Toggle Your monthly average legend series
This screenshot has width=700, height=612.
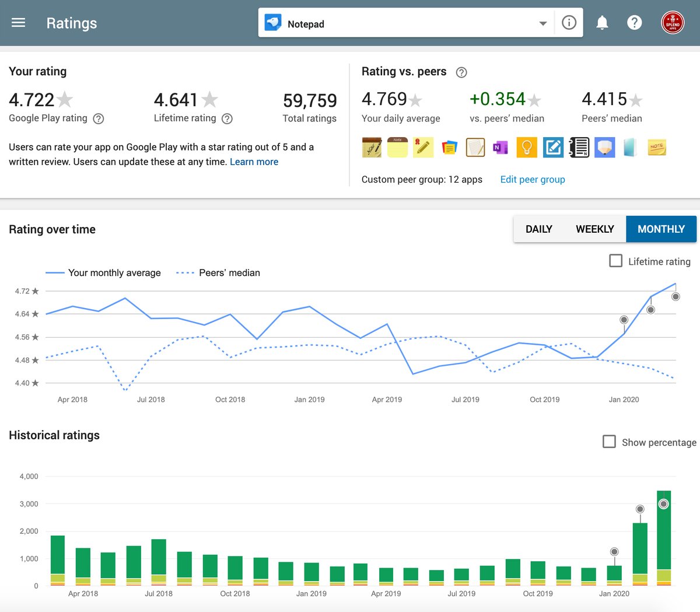(103, 272)
